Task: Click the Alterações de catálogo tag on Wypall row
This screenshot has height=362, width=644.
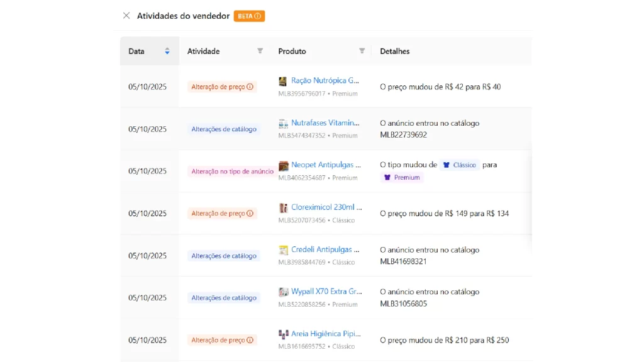Action: (224, 297)
